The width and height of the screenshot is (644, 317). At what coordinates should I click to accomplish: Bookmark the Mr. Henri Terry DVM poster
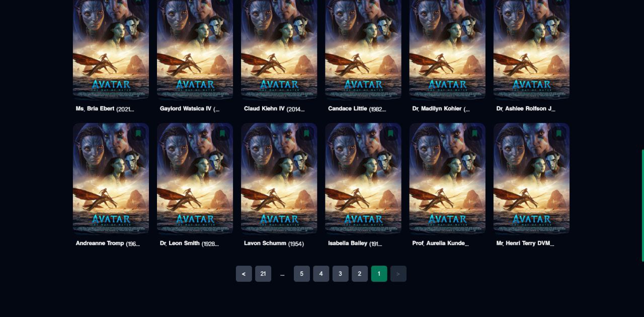coord(558,134)
